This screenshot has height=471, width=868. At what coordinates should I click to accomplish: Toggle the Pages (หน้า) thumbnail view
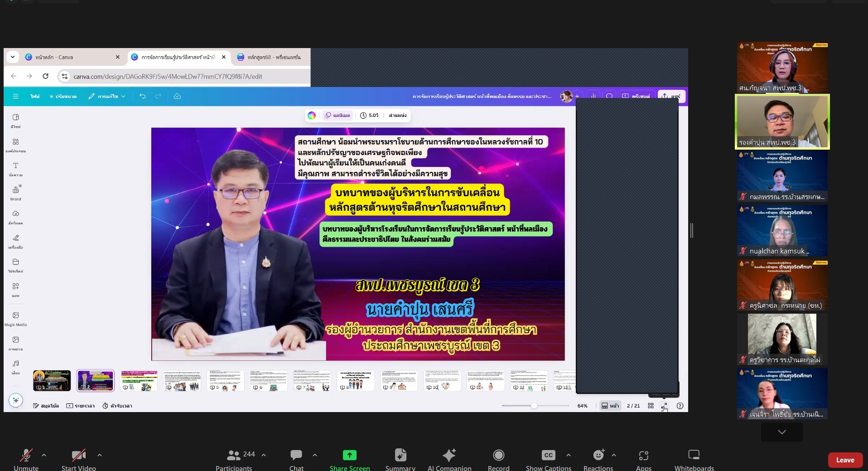point(610,406)
